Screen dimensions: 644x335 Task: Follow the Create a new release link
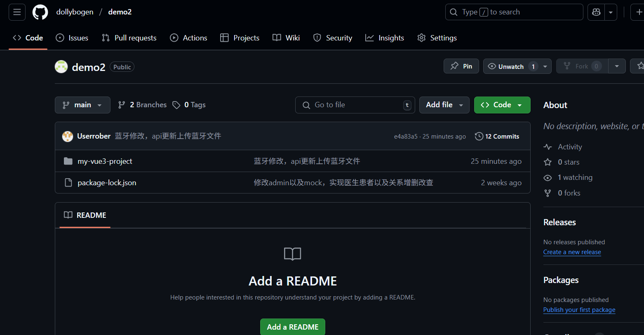(572, 252)
